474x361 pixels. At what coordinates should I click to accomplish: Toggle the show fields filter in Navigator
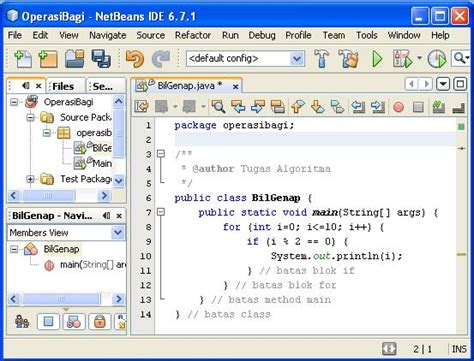48,322
